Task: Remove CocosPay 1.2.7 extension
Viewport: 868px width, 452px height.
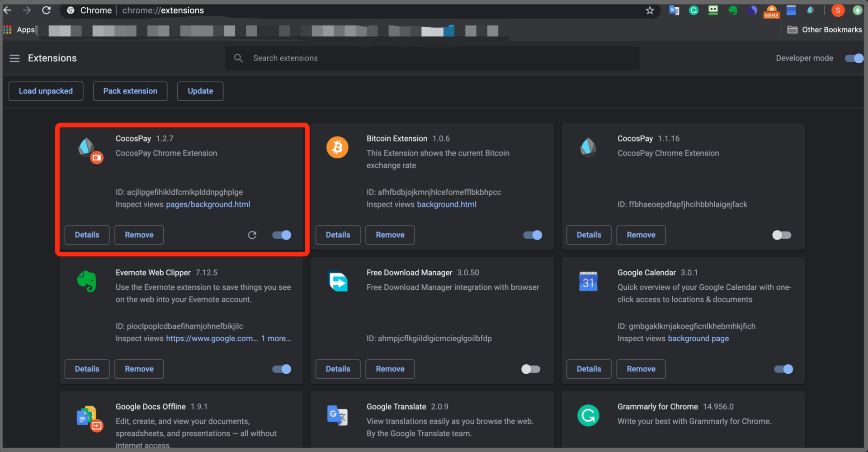Action: coord(139,235)
